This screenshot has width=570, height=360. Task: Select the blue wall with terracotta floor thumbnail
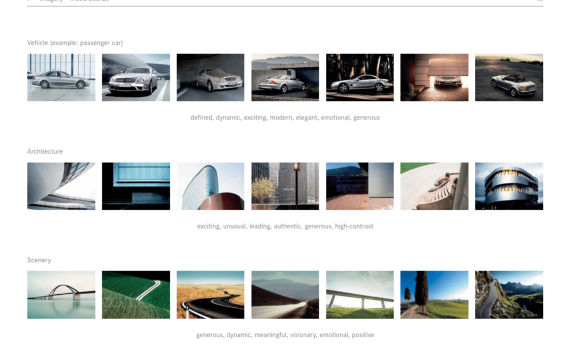point(360,186)
